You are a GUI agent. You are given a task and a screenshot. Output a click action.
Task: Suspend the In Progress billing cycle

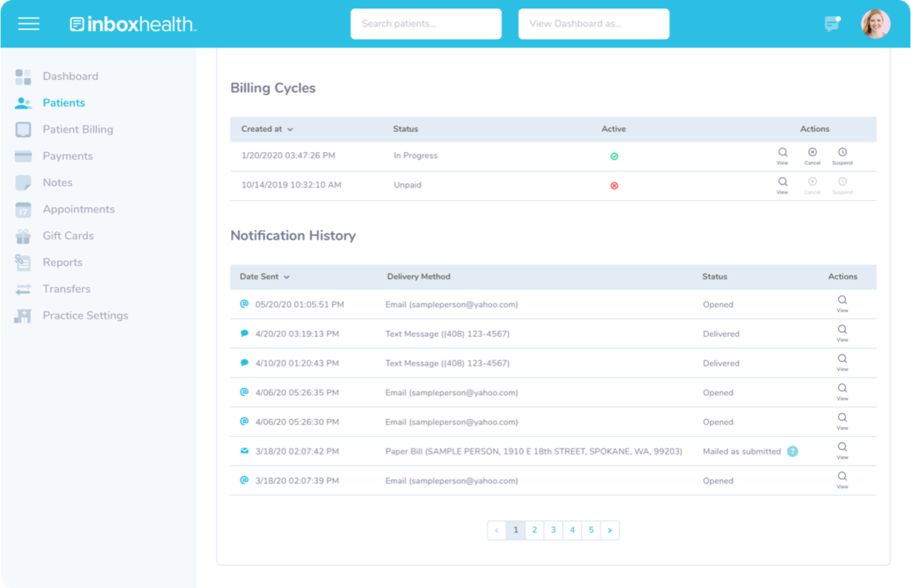(842, 156)
